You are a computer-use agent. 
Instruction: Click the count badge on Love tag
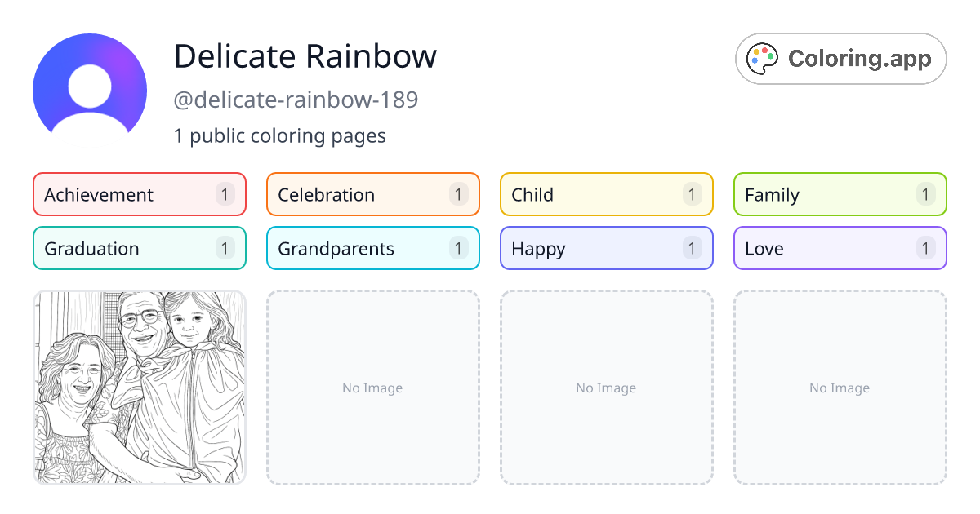(x=924, y=248)
